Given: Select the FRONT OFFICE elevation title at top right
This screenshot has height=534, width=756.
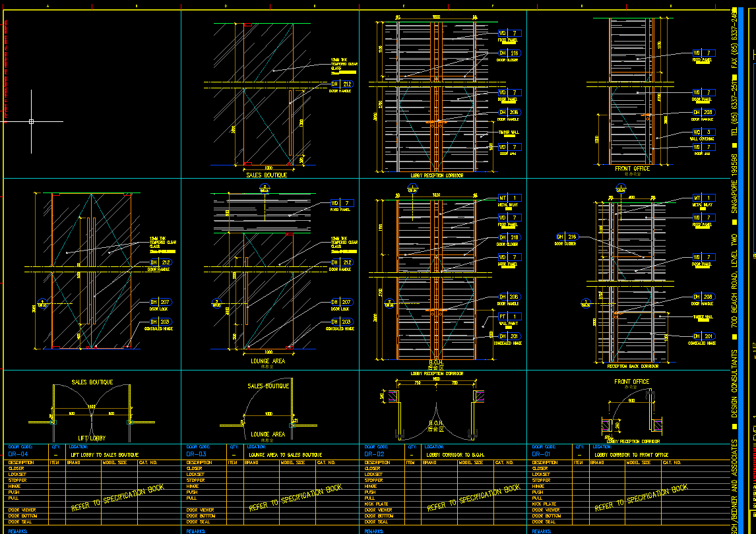Looking at the screenshot, I should pos(632,169).
